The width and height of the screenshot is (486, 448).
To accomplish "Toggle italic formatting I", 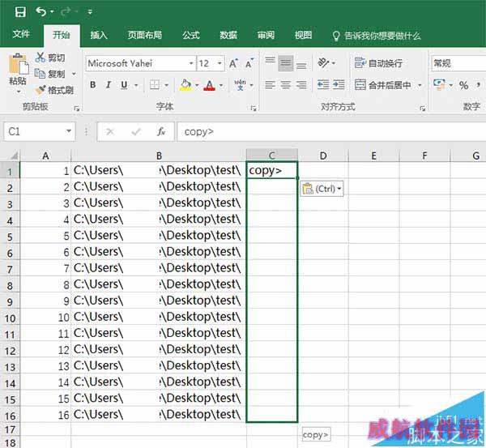I will 109,84.
